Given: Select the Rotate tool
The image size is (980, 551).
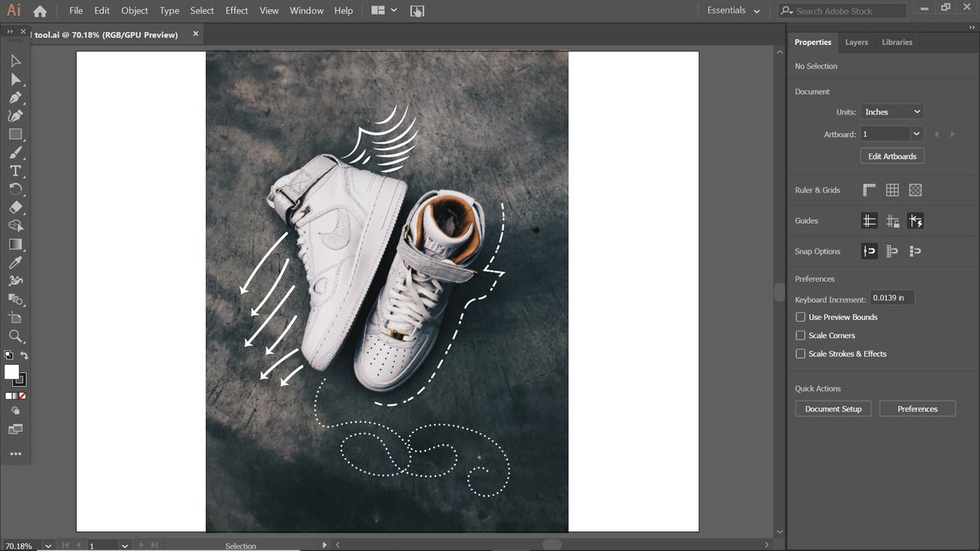Looking at the screenshot, I should click(x=16, y=189).
